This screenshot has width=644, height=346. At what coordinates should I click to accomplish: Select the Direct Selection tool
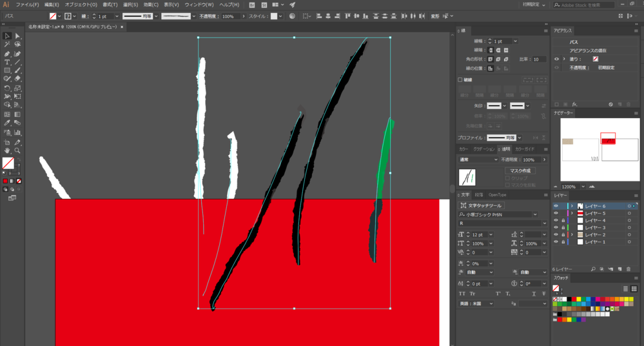point(17,36)
